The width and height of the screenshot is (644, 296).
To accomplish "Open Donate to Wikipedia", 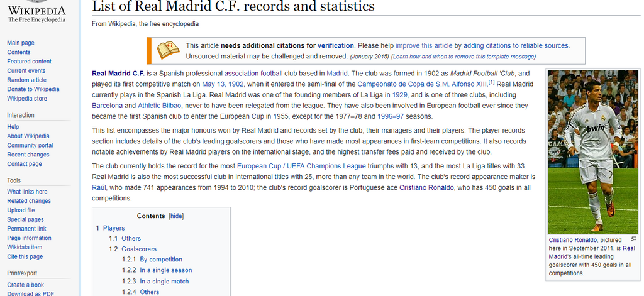I will click(33, 89).
